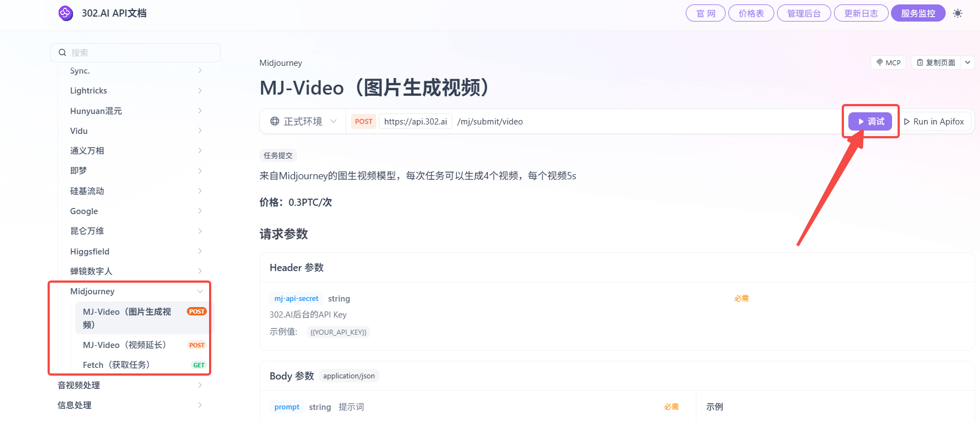Toggle the light/dark theme sun icon
Image resolution: width=980 pixels, height=421 pixels.
(x=958, y=13)
